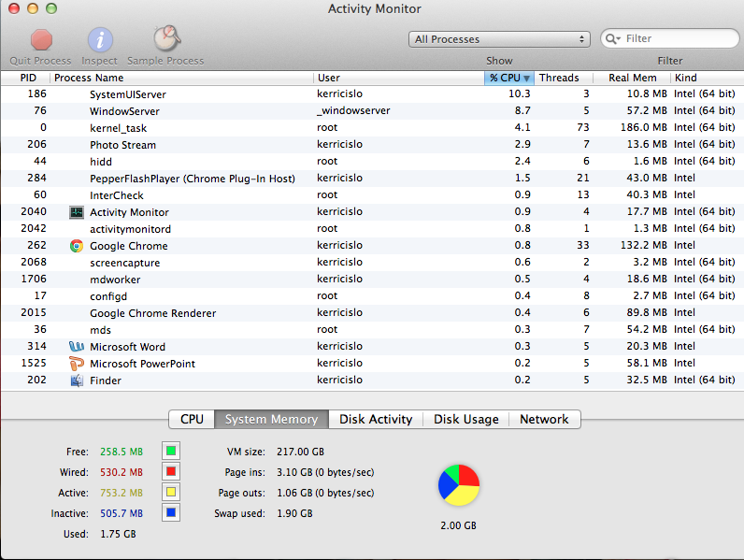The width and height of the screenshot is (744, 560).
Task: Click the Active 753.2 MB value
Action: (122, 493)
